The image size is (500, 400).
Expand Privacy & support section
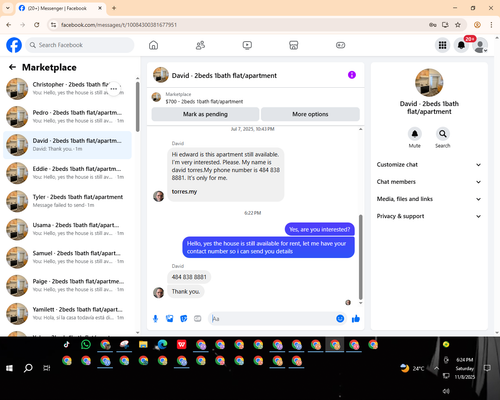click(429, 216)
